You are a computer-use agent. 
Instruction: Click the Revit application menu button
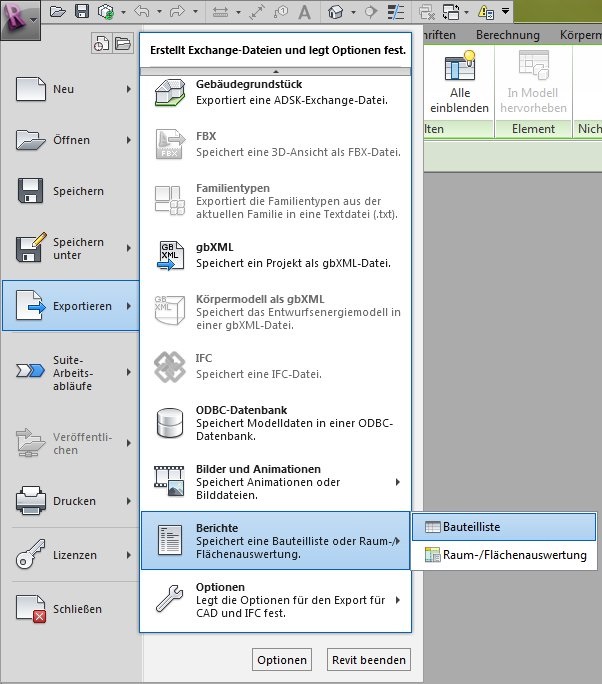[20, 17]
